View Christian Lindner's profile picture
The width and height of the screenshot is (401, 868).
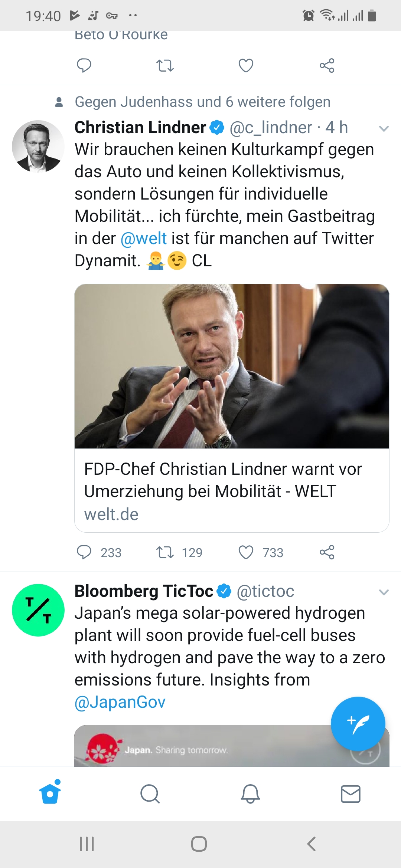[38, 146]
